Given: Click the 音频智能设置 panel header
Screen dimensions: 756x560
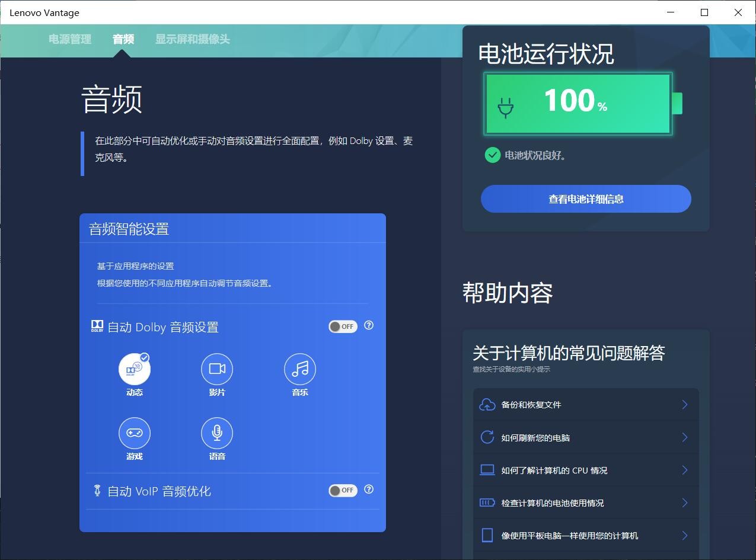Looking at the screenshot, I should click(232, 229).
